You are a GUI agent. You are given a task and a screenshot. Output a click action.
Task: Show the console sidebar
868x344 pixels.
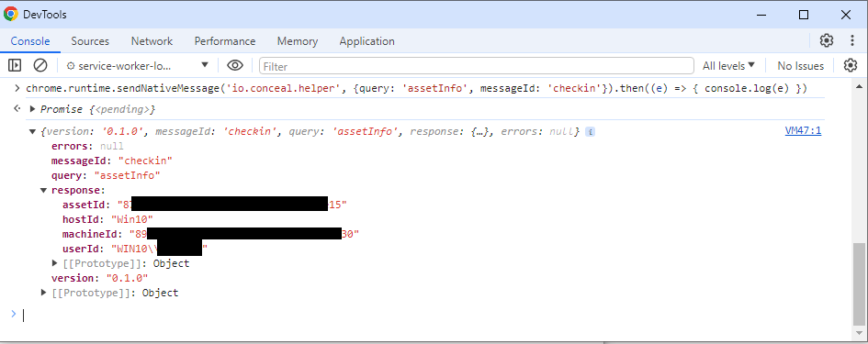click(15, 65)
